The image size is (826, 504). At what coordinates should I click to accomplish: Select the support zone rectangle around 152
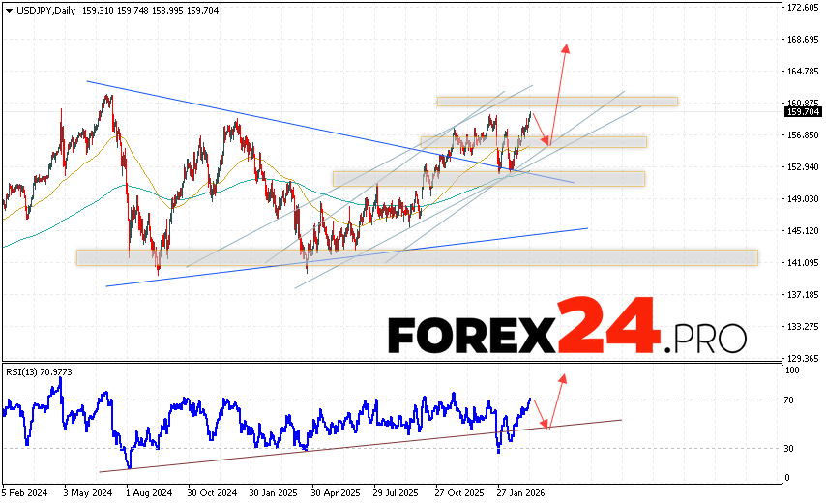click(487, 178)
